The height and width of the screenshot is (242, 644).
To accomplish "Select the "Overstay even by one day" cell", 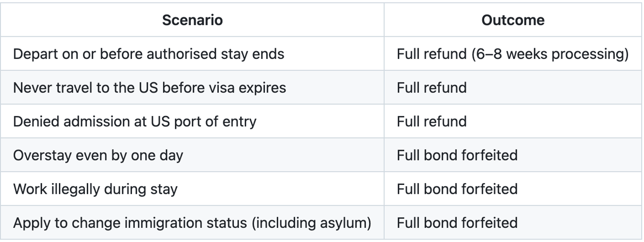I will point(98,155).
